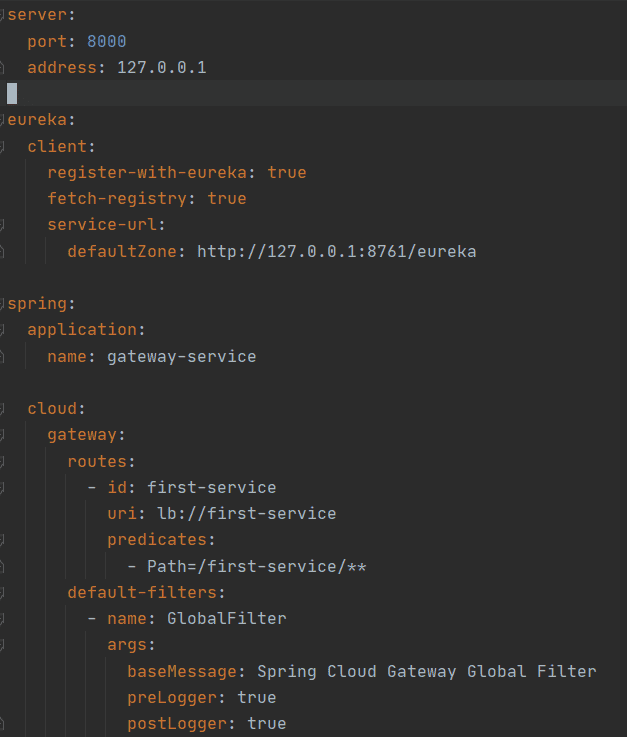627x737 pixels.
Task: Click the Path=/first-service/** predicate
Action: [x=257, y=566]
